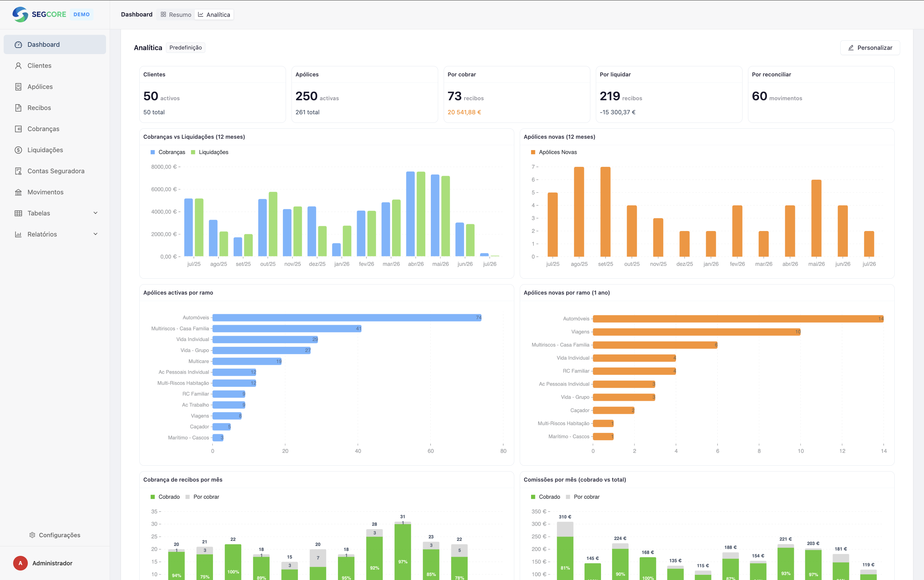Image resolution: width=924 pixels, height=580 pixels.
Task: Switch to the Resumo tab
Action: pos(176,15)
